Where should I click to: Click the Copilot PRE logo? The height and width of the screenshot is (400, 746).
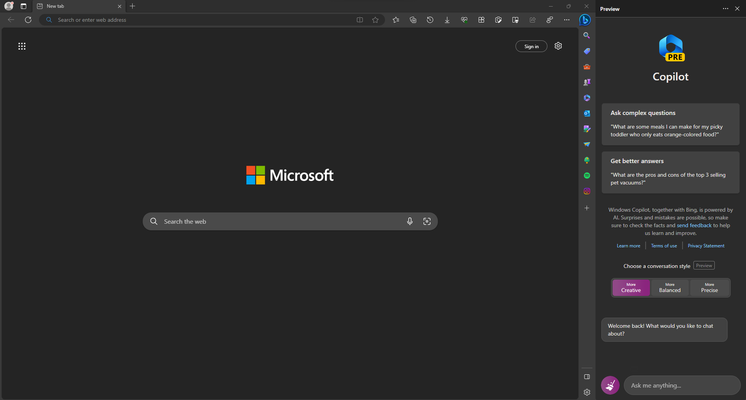click(671, 48)
